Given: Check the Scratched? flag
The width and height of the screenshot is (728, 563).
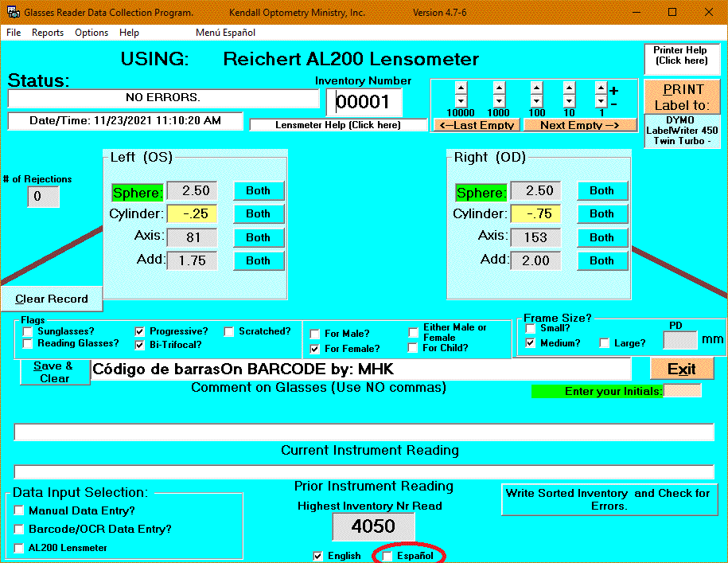Looking at the screenshot, I should click(228, 331).
